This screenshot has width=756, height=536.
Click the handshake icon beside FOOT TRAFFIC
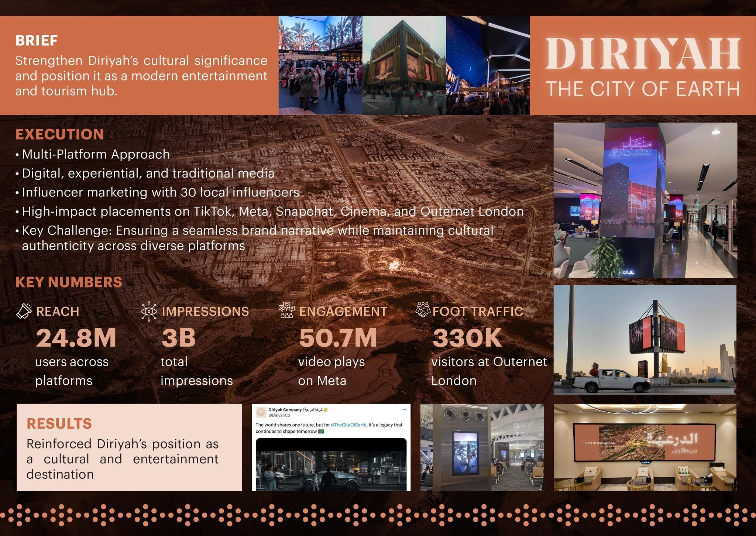pos(423,310)
